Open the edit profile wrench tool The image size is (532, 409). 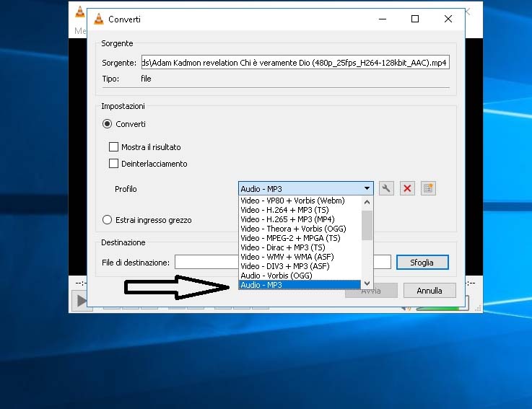[x=386, y=188]
